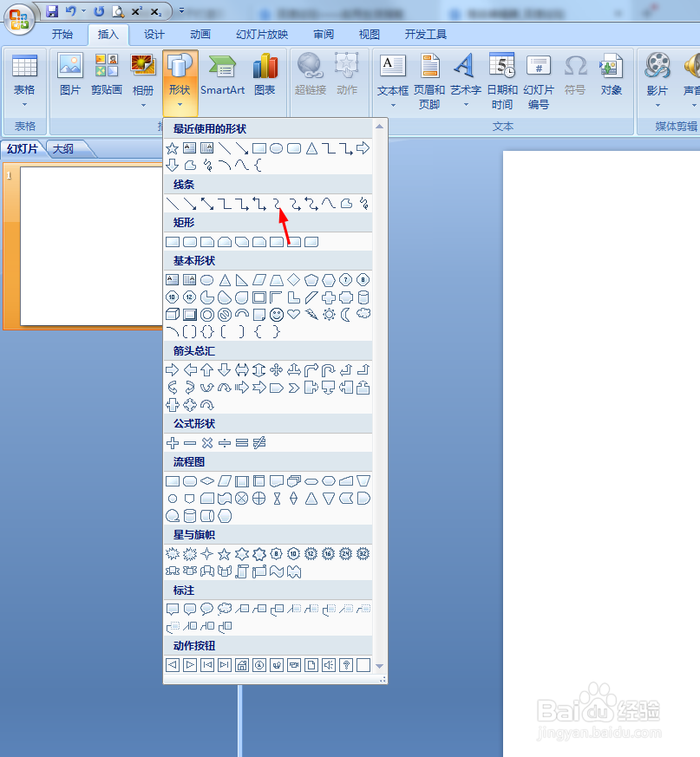This screenshot has width=700, height=757.
Task: Select the scribble tool in 线条
Action: pyautogui.click(x=363, y=204)
